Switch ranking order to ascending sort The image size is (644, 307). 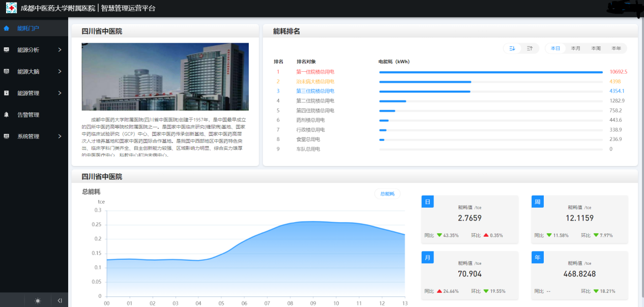pyautogui.click(x=529, y=48)
